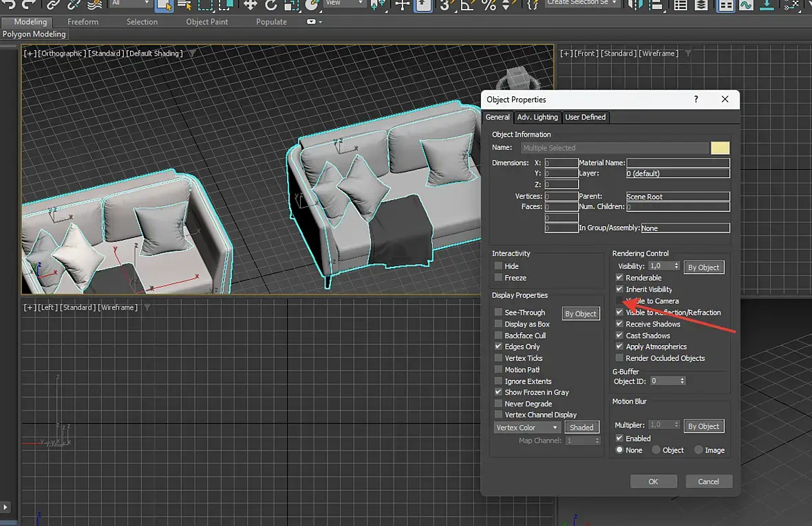Select the Object motion blur radio button

656,450
